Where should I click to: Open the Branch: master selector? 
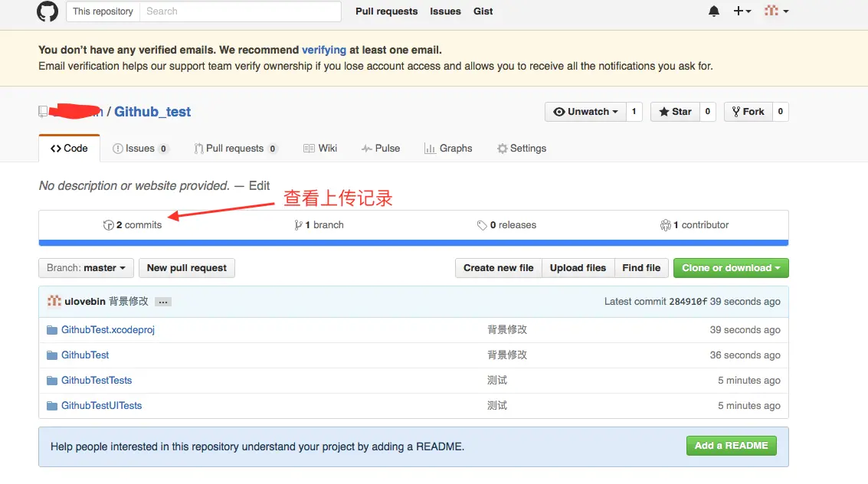click(86, 268)
